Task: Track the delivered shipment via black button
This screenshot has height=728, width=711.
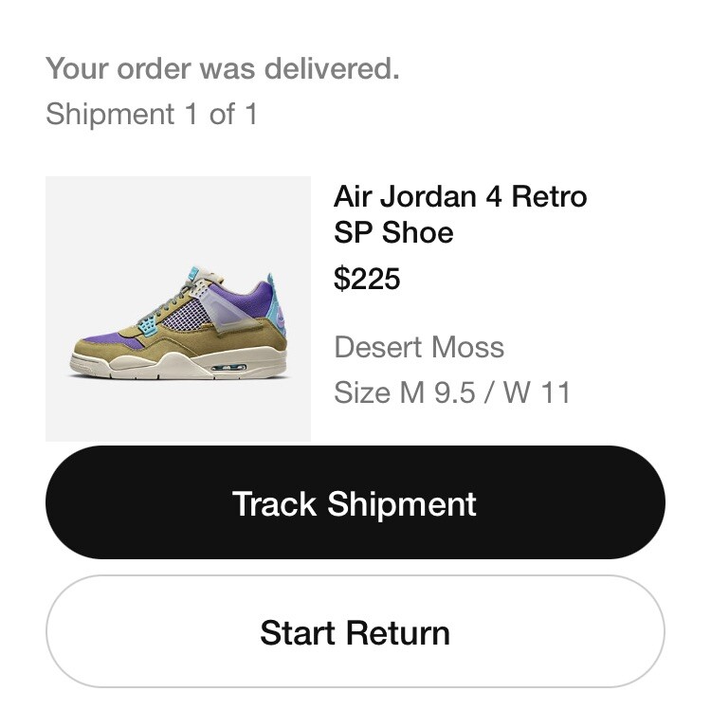Action: click(355, 503)
